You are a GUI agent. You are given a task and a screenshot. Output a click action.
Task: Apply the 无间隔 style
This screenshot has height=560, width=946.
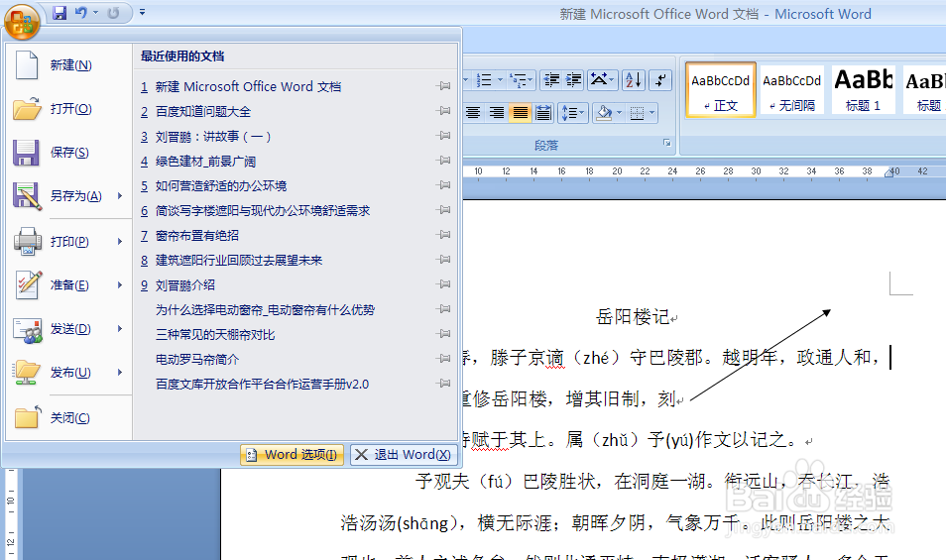pyautogui.click(x=792, y=89)
